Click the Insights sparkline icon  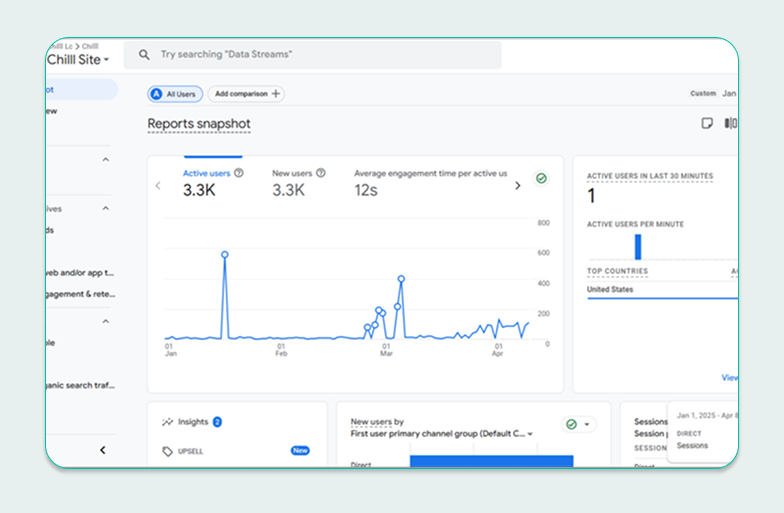pos(167,422)
